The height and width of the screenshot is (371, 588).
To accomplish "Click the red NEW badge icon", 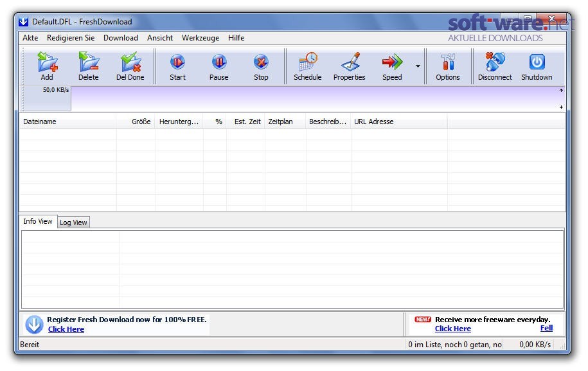I will 423,319.
